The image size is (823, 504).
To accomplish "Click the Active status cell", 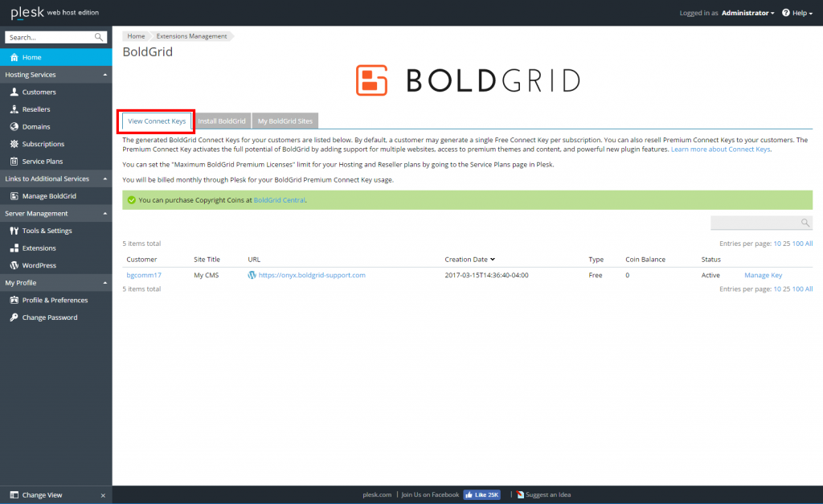I will pos(710,275).
